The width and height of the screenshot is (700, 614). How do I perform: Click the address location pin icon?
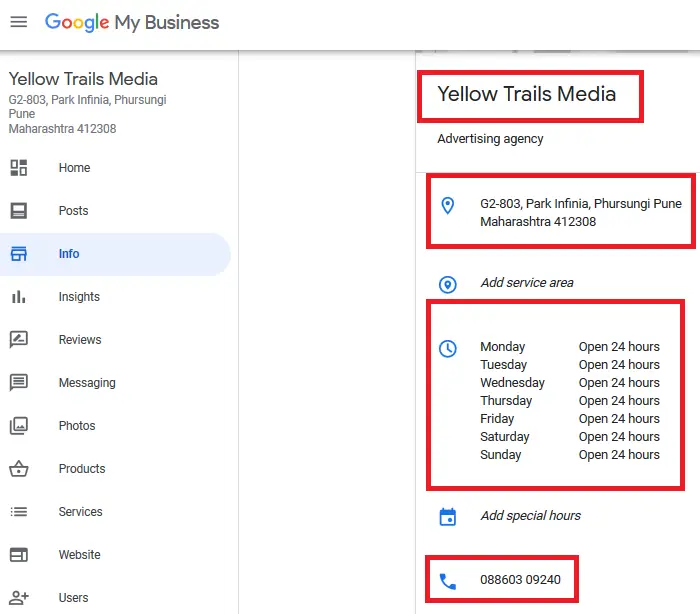pos(448,205)
